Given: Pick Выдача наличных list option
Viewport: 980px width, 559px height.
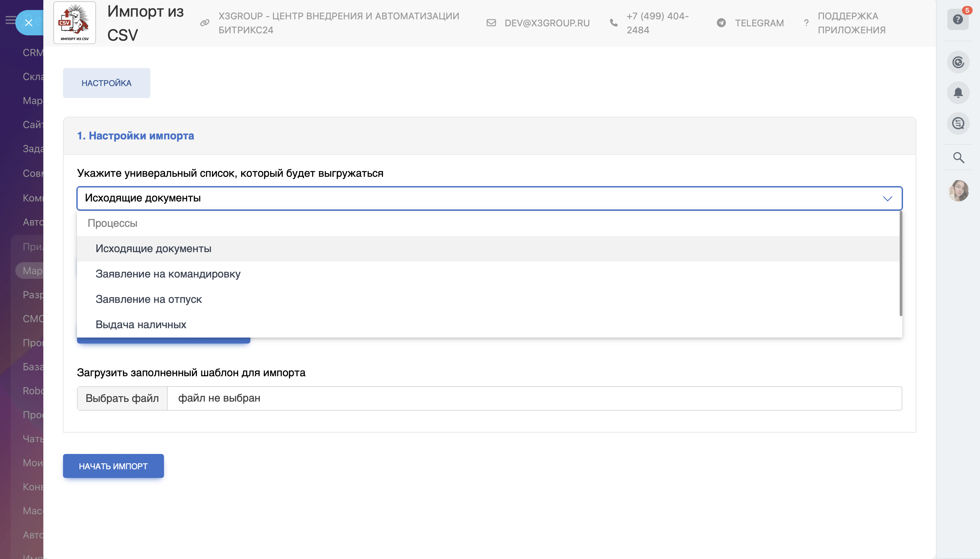Looking at the screenshot, I should click(141, 325).
